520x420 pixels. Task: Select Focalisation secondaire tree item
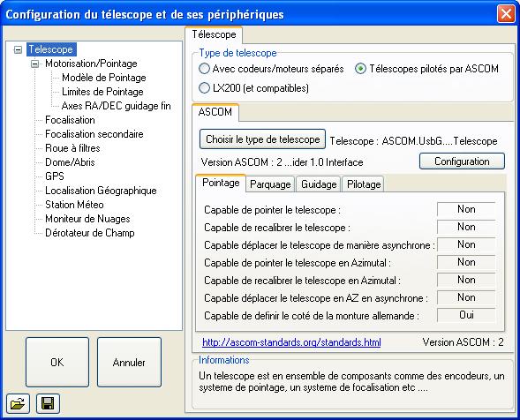[x=94, y=134]
